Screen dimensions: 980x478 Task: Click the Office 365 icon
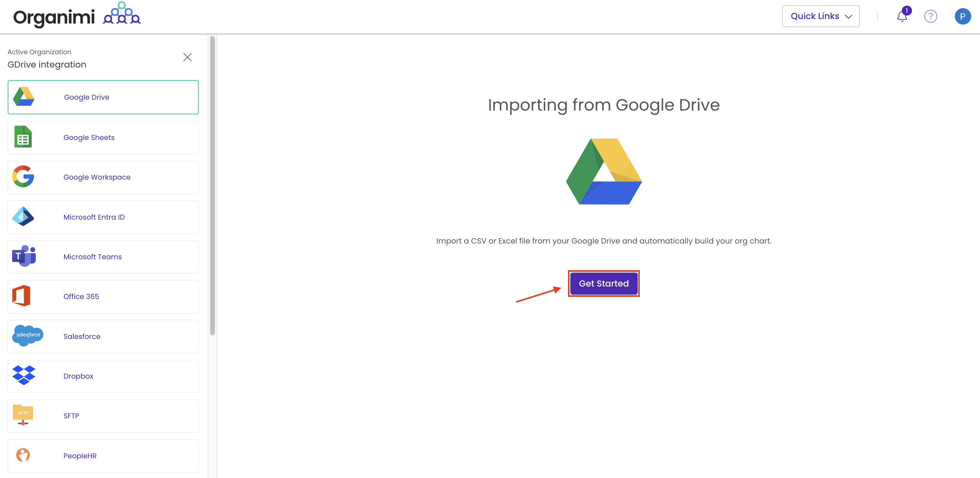(21, 296)
